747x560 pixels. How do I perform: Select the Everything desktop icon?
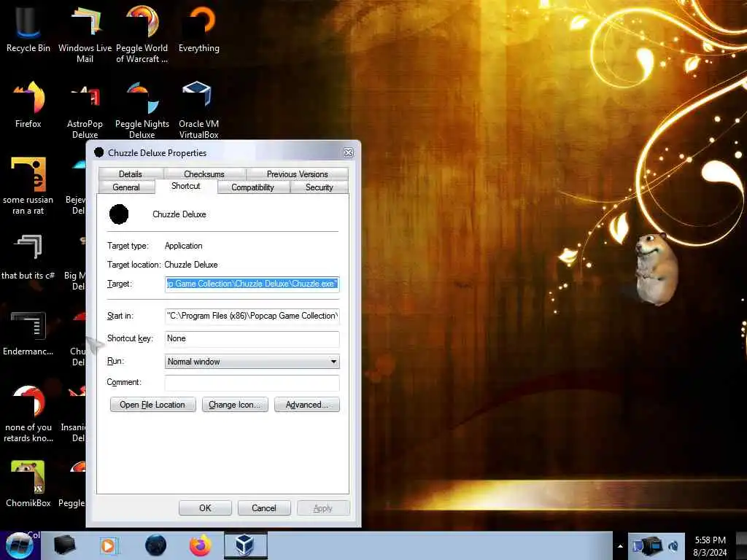coord(198,28)
